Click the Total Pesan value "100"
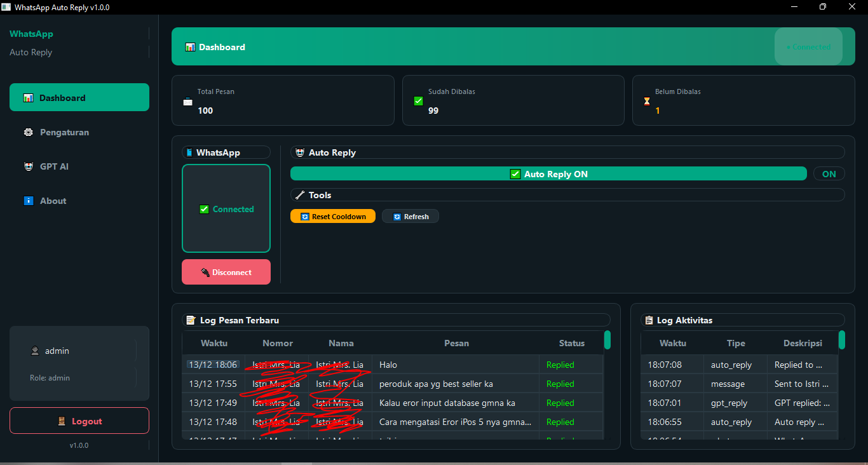The width and height of the screenshot is (868, 465). coord(205,111)
